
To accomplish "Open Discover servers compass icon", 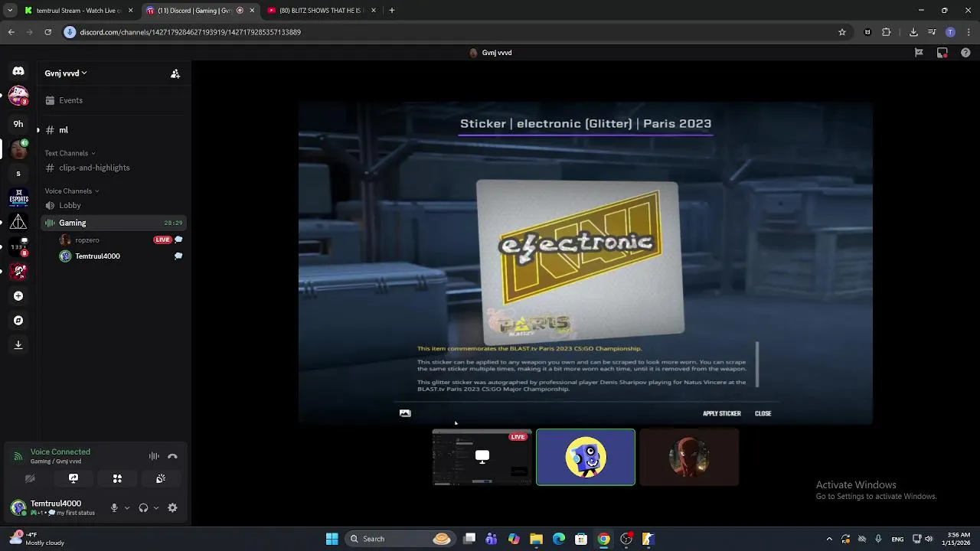I will 18,321.
